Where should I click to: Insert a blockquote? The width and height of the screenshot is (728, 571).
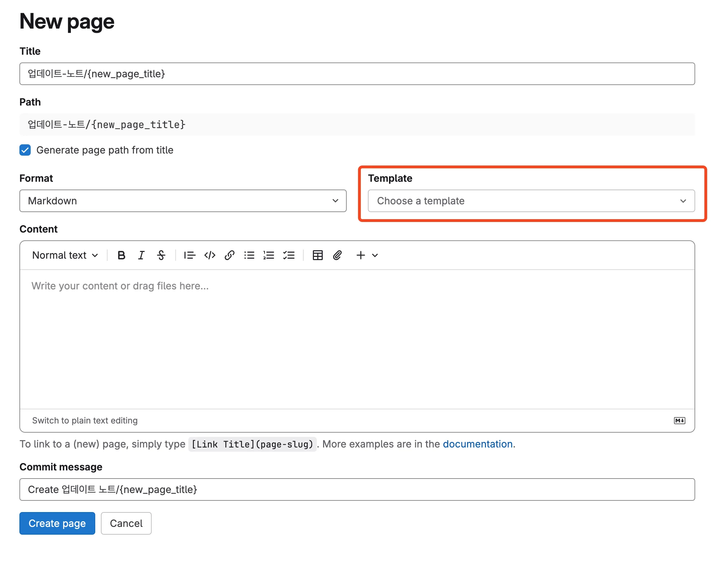(x=189, y=255)
